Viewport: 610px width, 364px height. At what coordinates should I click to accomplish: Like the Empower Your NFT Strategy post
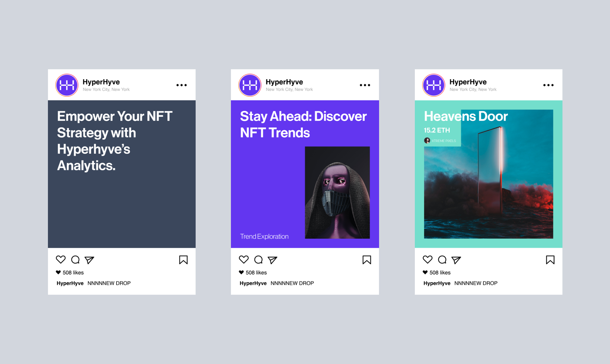(x=61, y=260)
